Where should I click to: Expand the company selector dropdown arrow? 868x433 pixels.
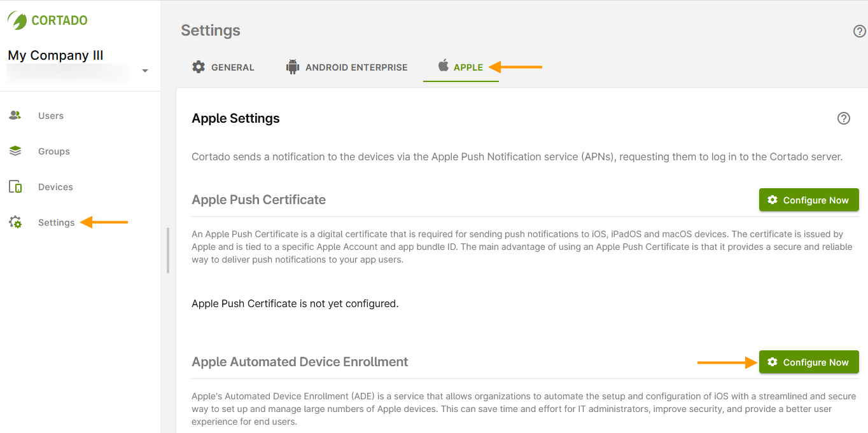pyautogui.click(x=145, y=71)
